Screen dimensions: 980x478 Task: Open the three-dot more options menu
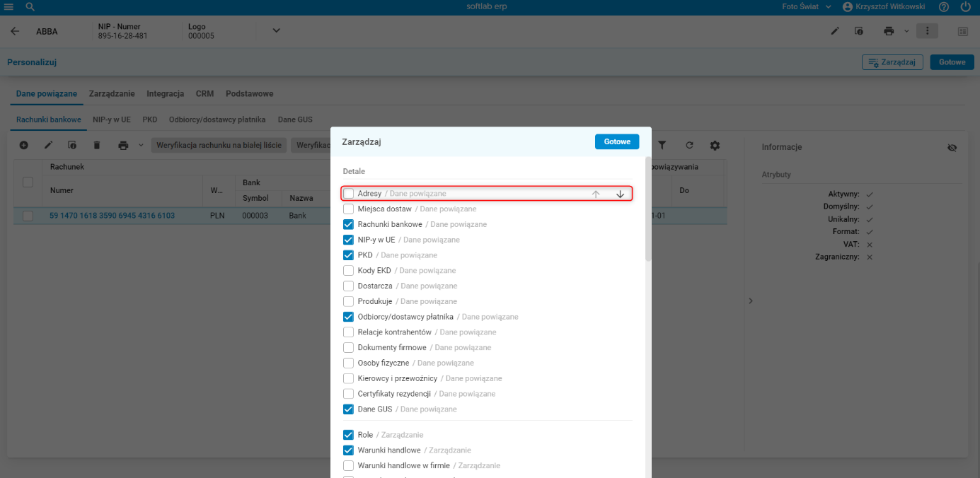927,31
